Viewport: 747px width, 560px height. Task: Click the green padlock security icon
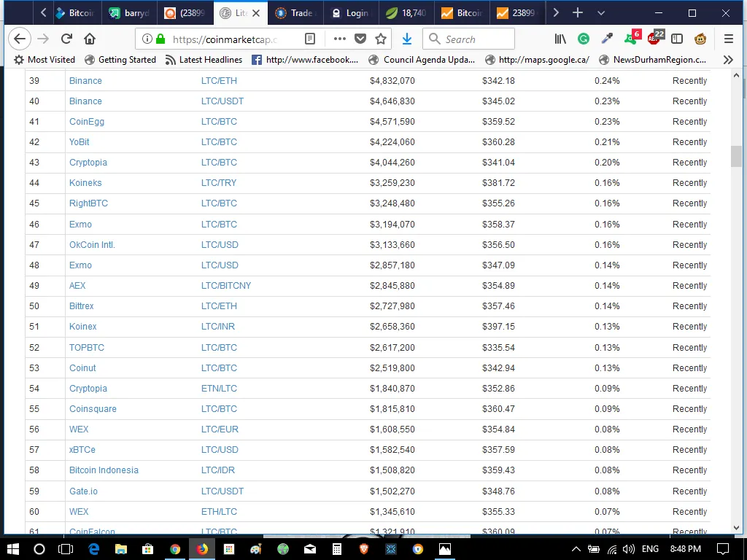[160, 39]
